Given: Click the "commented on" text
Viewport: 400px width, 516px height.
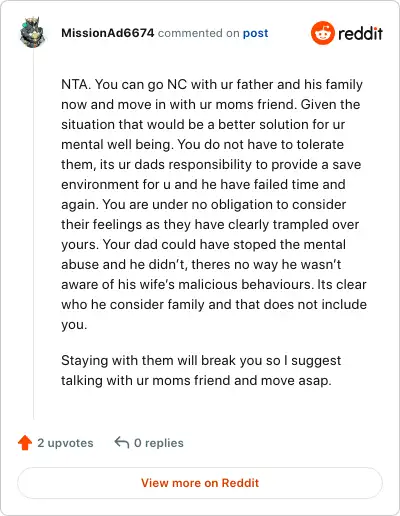Looking at the screenshot, I should coord(198,33).
